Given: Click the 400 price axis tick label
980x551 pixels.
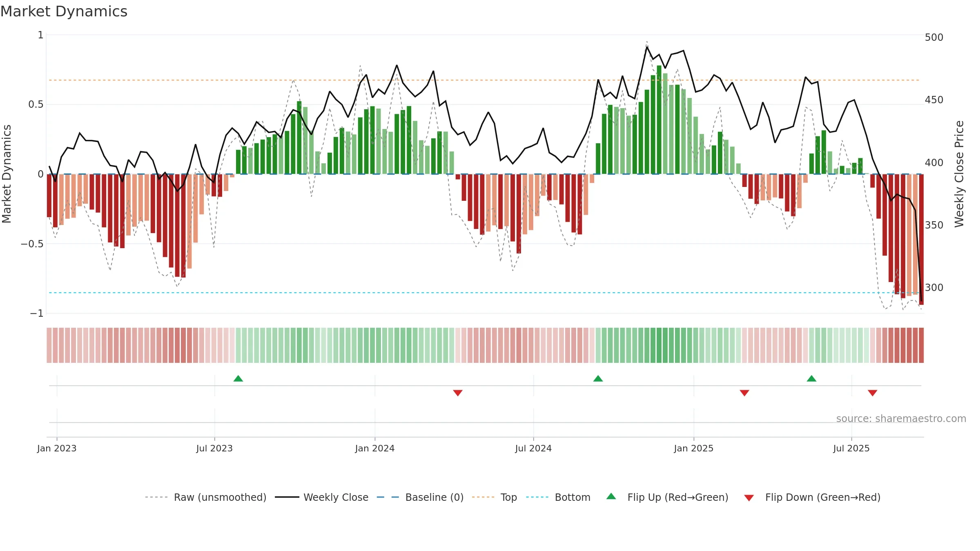Looking at the screenshot, I should coord(934,162).
